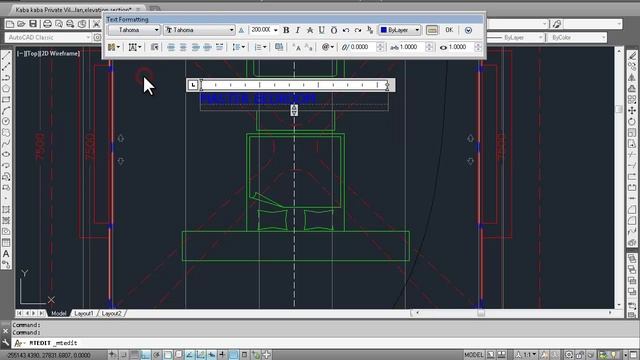Change text to uppercase
Viewport: 640px width, 360px height.
[x=297, y=47]
